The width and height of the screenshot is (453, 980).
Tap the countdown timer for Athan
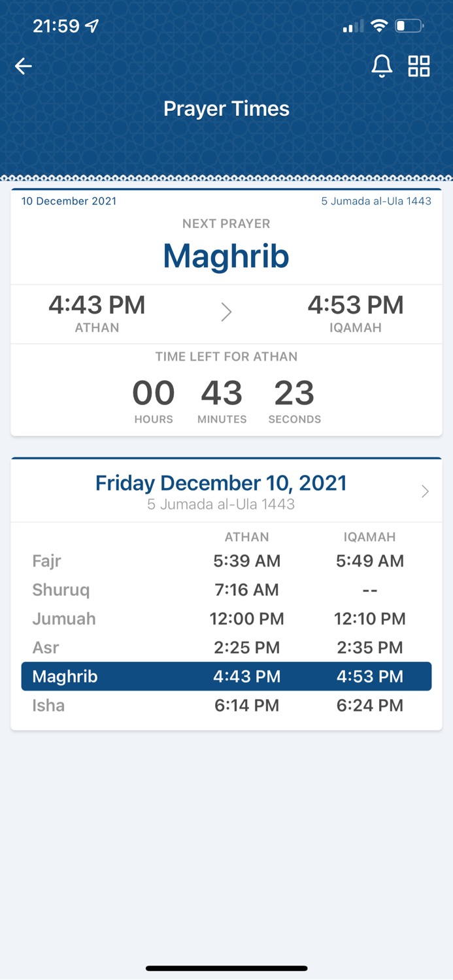coord(226,392)
